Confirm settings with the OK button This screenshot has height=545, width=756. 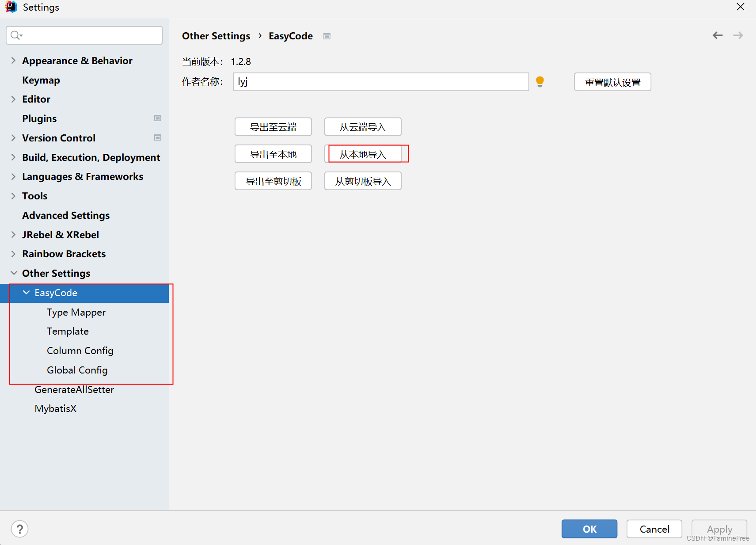point(589,529)
